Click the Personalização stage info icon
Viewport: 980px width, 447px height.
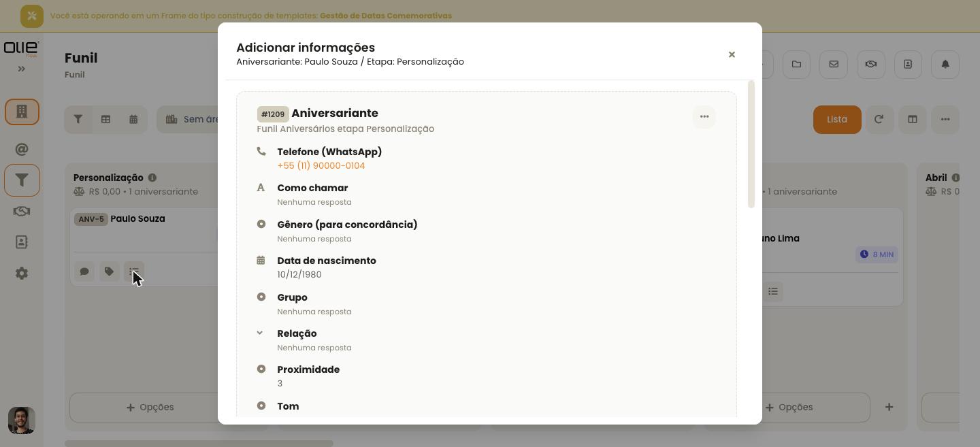[152, 178]
